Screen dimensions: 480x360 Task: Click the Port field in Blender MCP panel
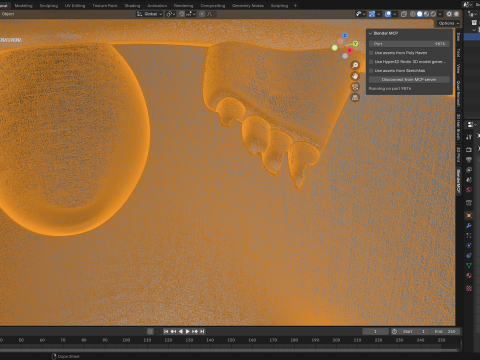tap(409, 44)
